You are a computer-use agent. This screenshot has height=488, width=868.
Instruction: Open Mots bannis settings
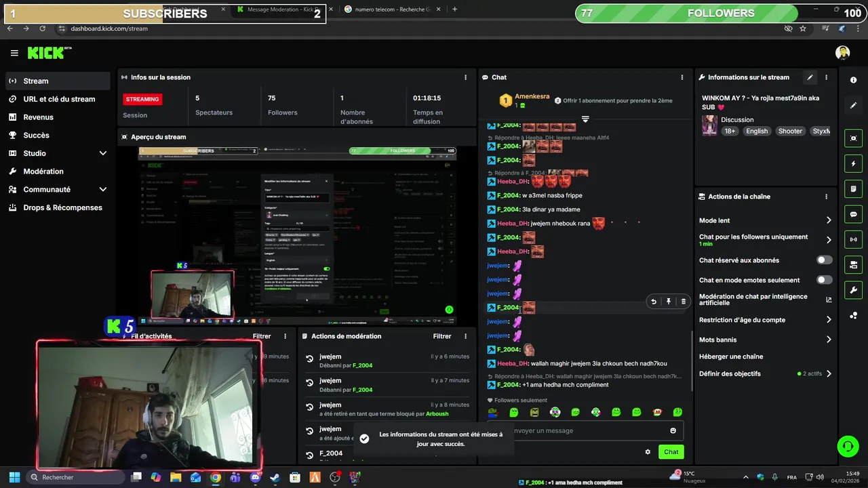tap(766, 340)
